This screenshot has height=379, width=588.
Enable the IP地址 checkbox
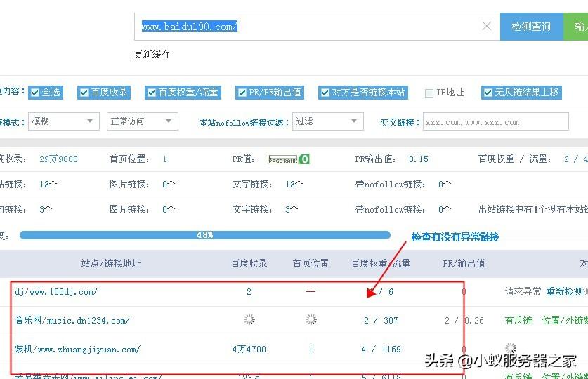(429, 93)
